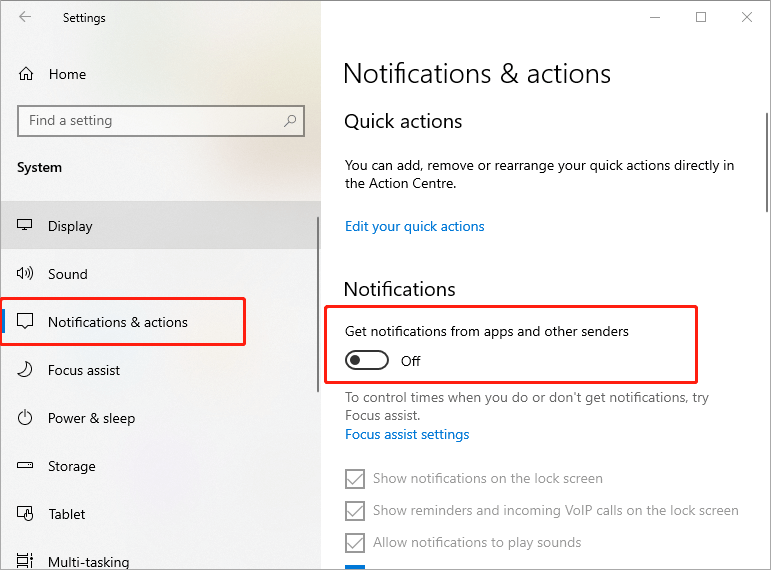
Task: Click the Storage drive icon
Action: click(26, 466)
